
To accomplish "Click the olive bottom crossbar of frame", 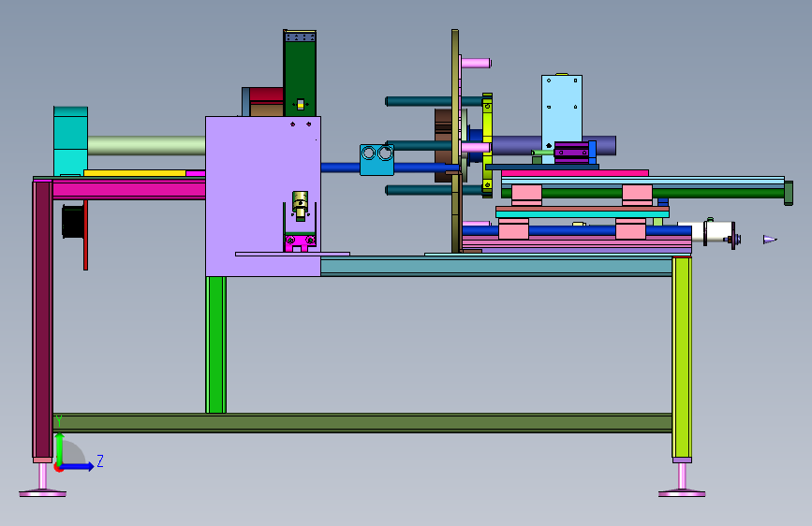I will click(362, 422).
